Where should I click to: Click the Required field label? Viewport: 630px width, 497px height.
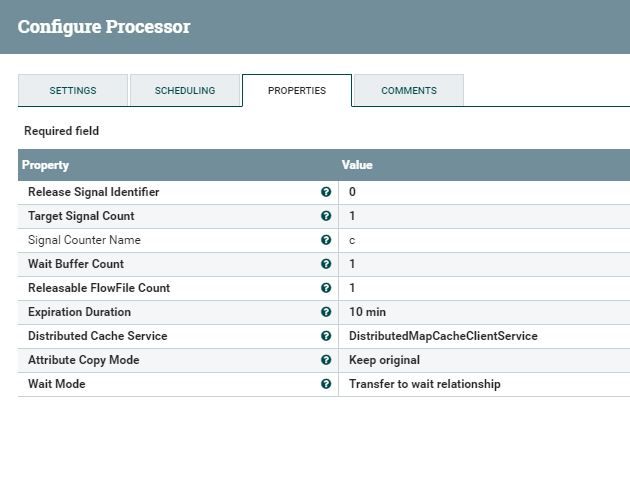61,131
